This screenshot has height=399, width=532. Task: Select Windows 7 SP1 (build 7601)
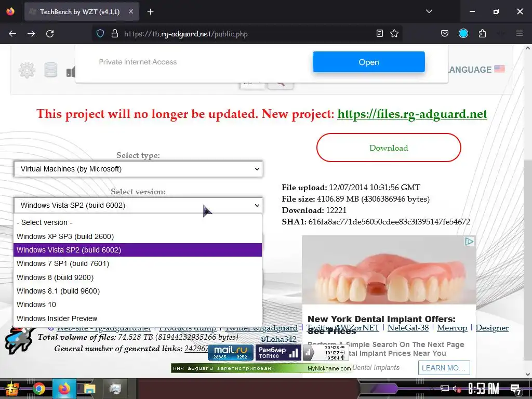(138, 263)
